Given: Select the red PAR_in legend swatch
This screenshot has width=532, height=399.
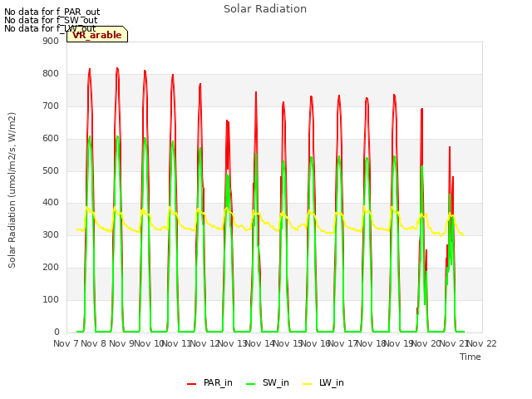Looking at the screenshot, I should point(192,384).
